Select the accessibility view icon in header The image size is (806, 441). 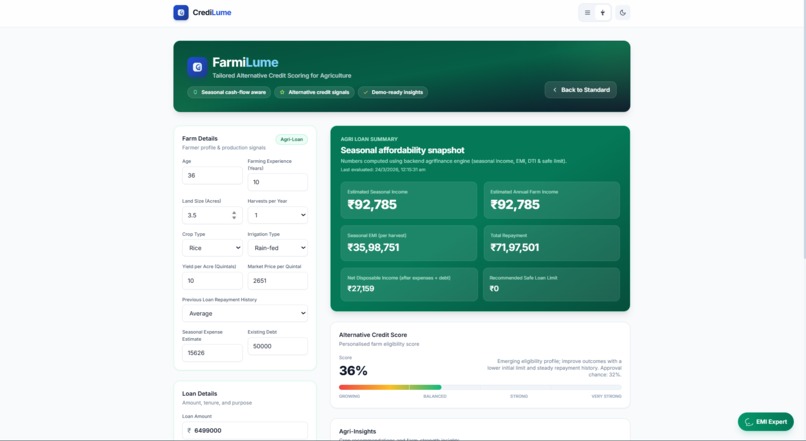point(602,13)
